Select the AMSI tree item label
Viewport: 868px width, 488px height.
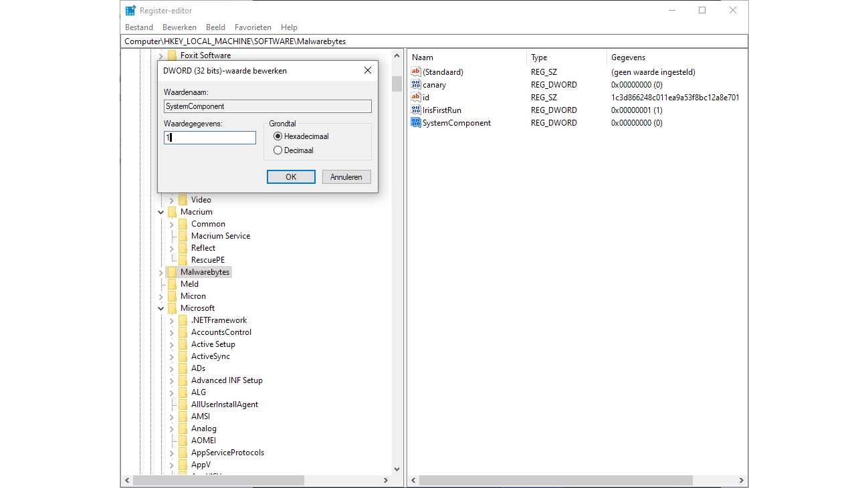point(201,416)
